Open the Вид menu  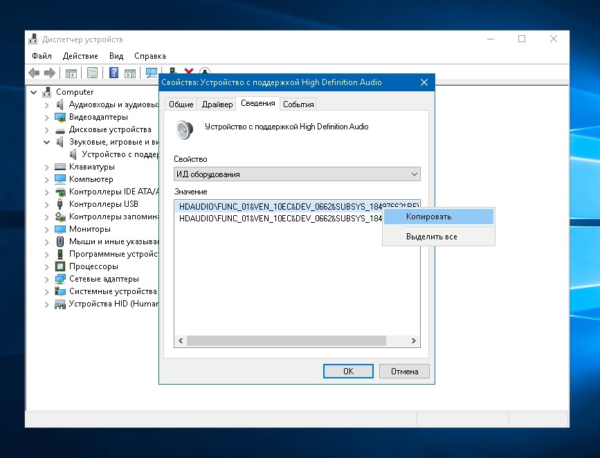(116, 56)
